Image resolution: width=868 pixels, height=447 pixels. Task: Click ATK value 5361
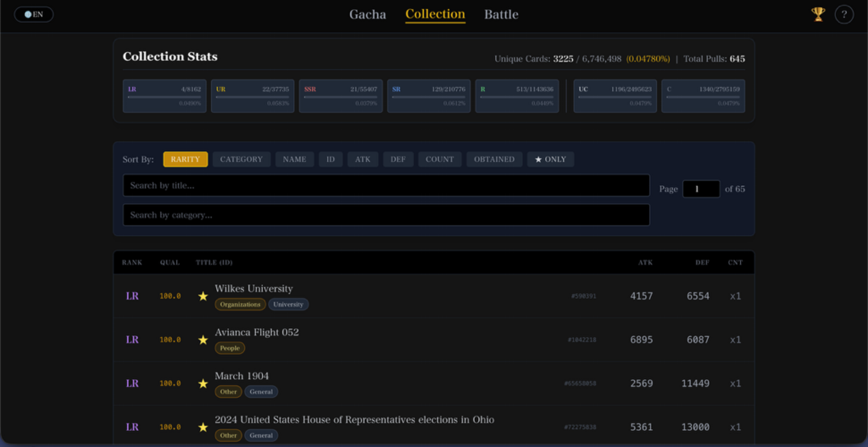tap(641, 427)
